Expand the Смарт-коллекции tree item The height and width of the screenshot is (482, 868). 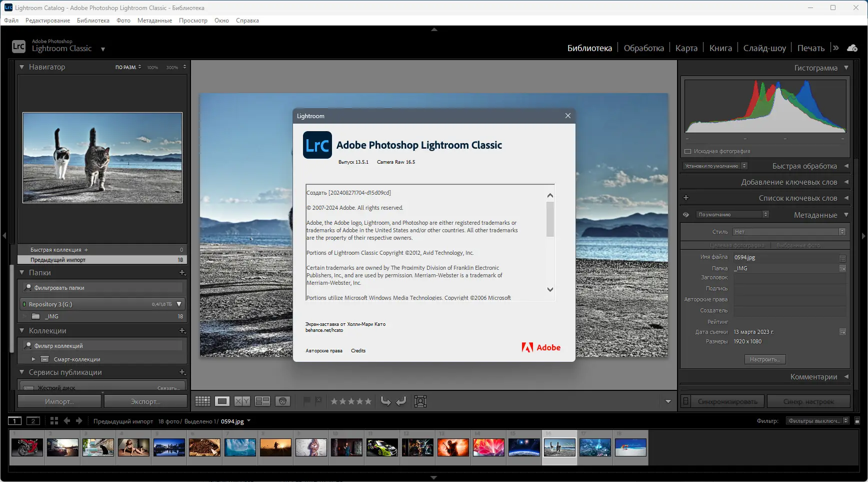click(33, 359)
